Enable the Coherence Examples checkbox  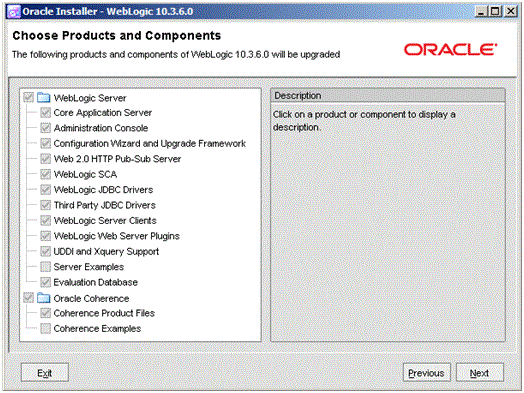click(45, 328)
